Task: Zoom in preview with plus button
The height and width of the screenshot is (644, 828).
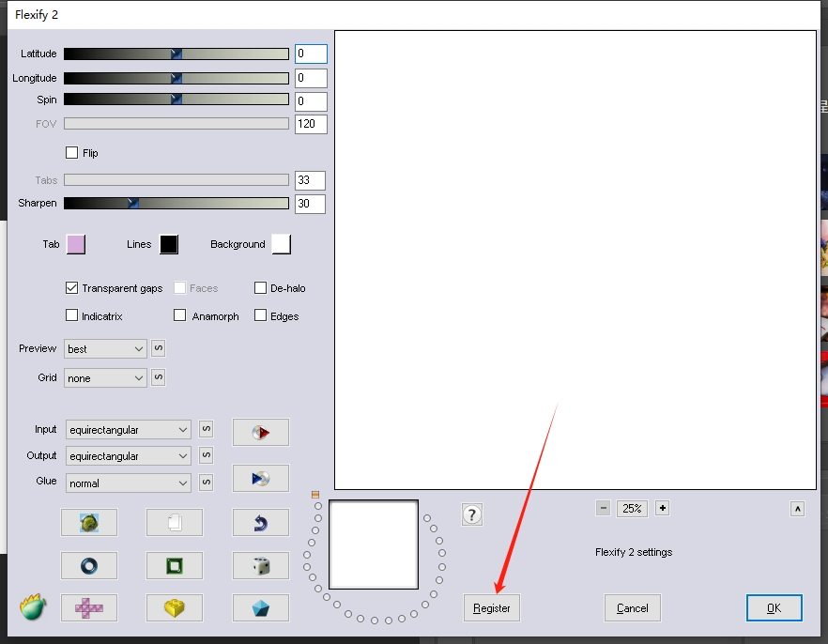Action: pyautogui.click(x=662, y=508)
